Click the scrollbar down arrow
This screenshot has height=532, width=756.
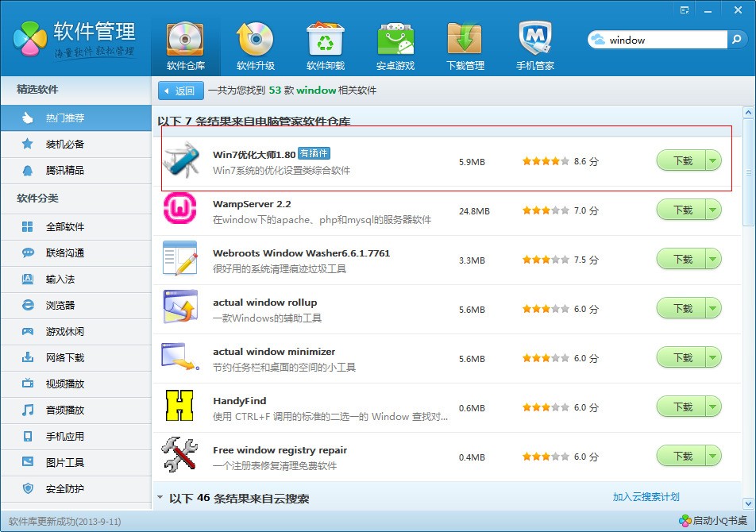(x=748, y=503)
